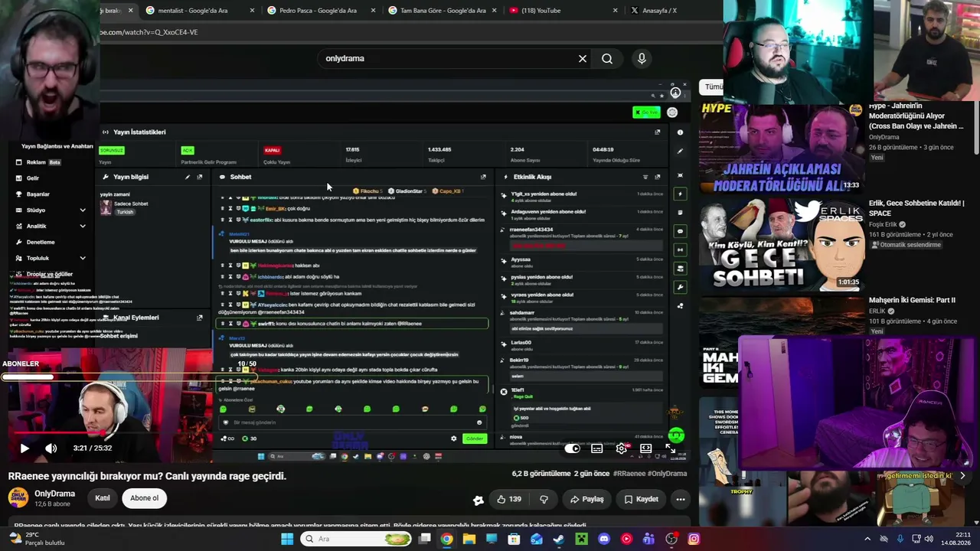Toggle the autoplay switch in player
The height and width of the screenshot is (551, 980).
click(573, 448)
